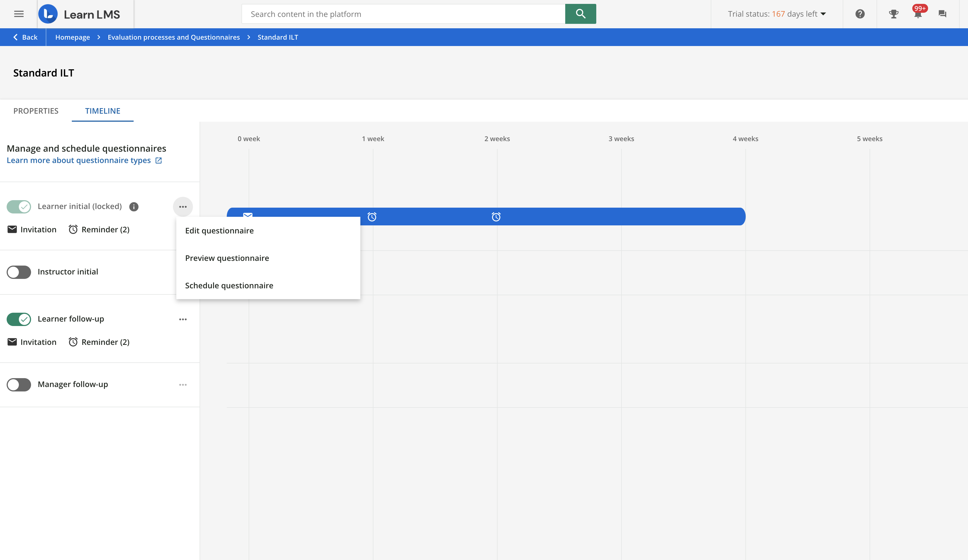The image size is (968, 560).
Task: Click the green search button
Action: coord(580,14)
